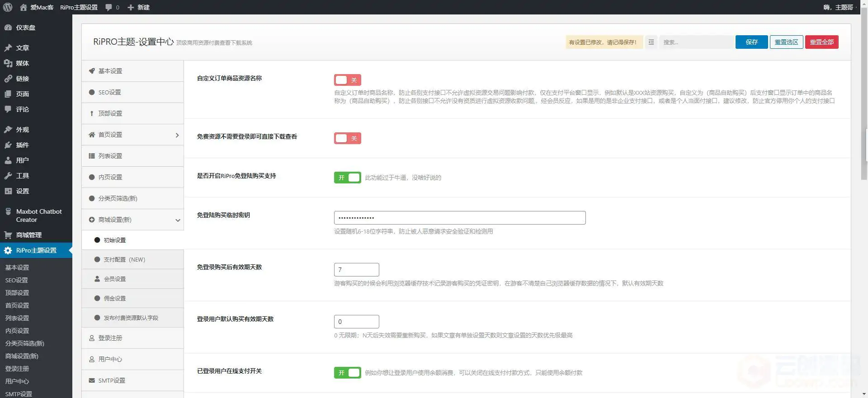Click the rocket icon of 基本设置

pyautogui.click(x=92, y=71)
